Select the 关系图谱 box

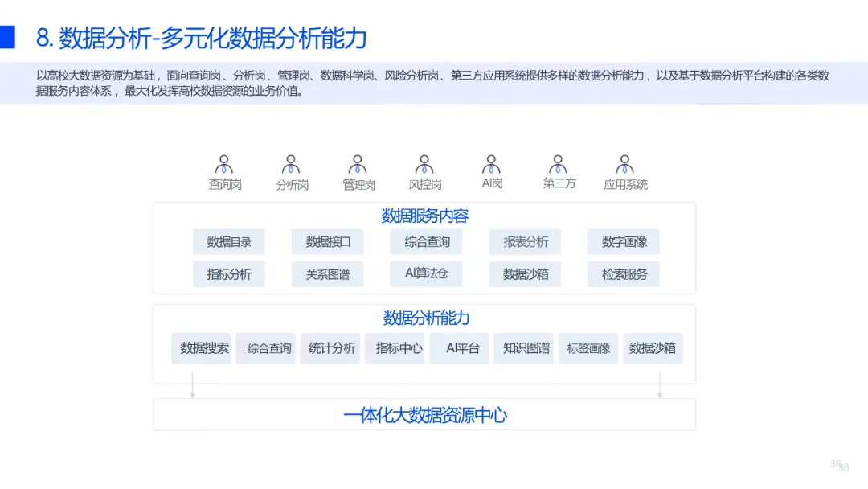pos(327,274)
